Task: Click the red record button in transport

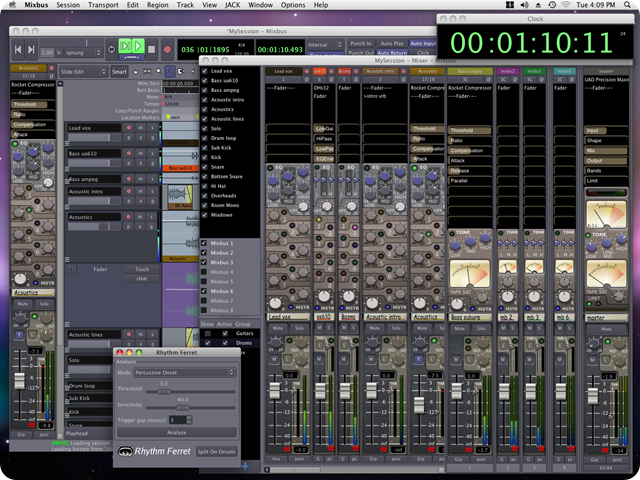Action: point(165,47)
